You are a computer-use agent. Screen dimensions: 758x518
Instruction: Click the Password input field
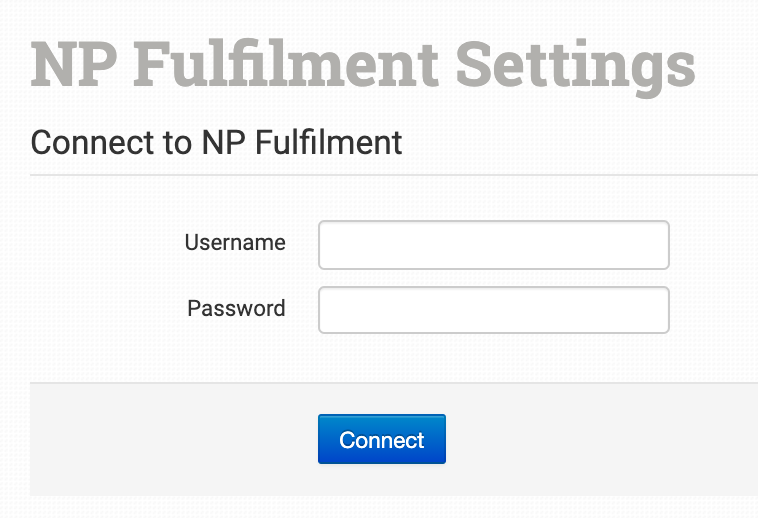(493, 310)
